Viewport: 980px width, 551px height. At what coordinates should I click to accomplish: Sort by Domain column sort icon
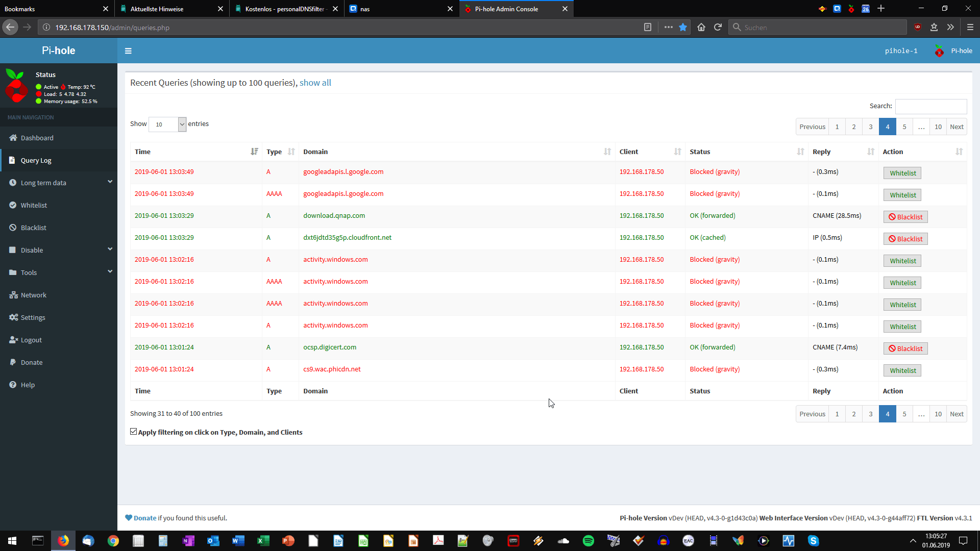tap(607, 152)
